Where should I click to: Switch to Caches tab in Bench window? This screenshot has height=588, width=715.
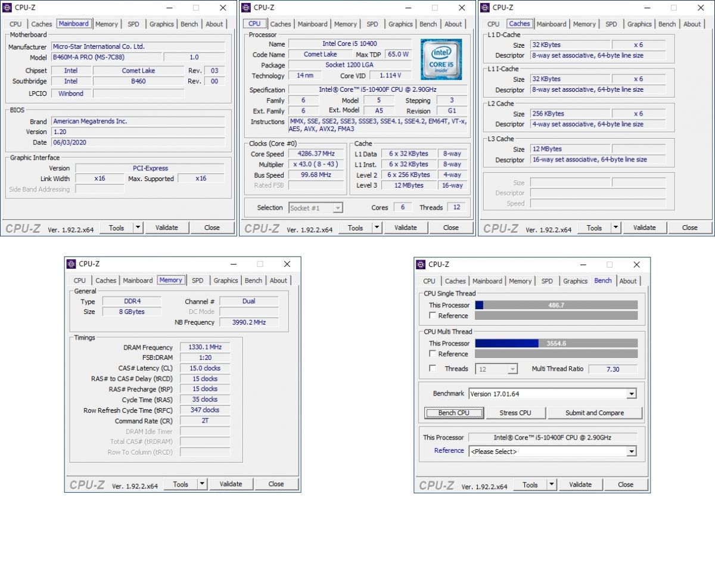[455, 281]
